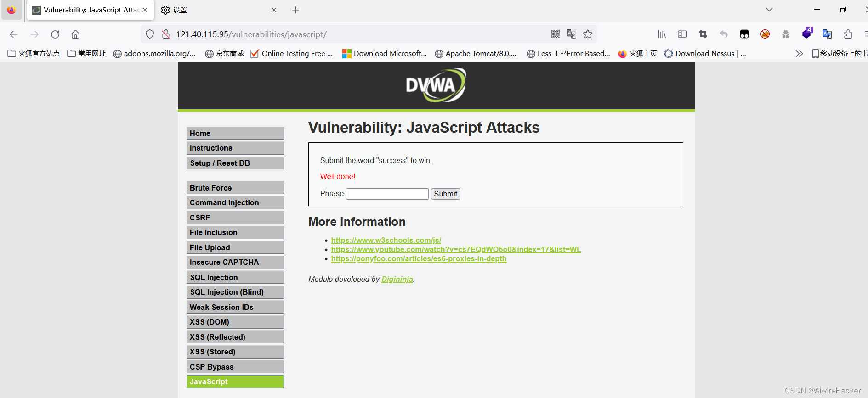The image size is (868, 398).
Task: Show the insecure connection lock info
Action: [166, 34]
